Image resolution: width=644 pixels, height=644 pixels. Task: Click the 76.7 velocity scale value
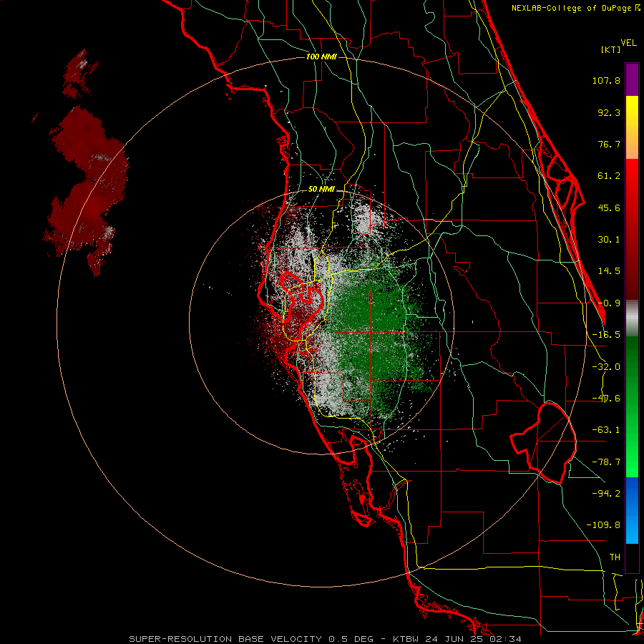pos(609,144)
